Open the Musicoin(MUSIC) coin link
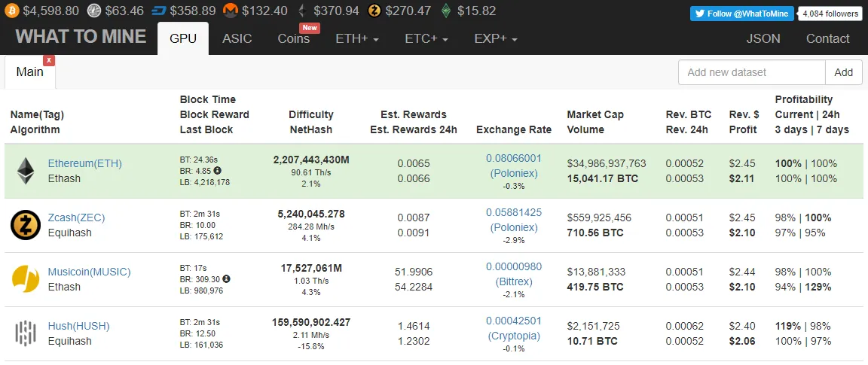This screenshot has height=365, width=868. coord(89,272)
